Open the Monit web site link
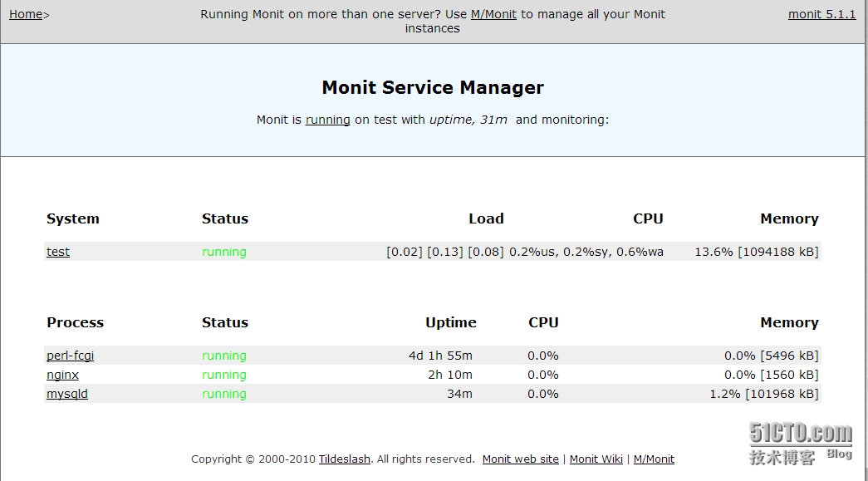This screenshot has height=481, width=868. point(520,459)
